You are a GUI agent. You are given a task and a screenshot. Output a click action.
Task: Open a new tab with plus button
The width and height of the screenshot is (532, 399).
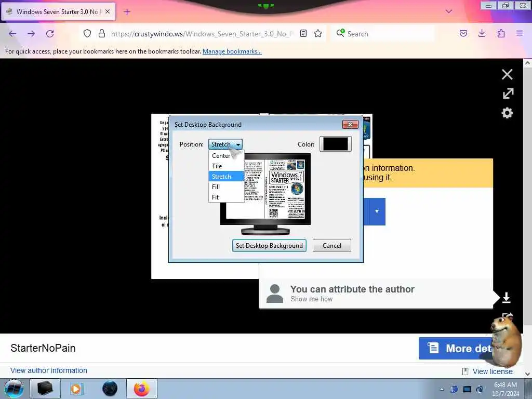(127, 12)
